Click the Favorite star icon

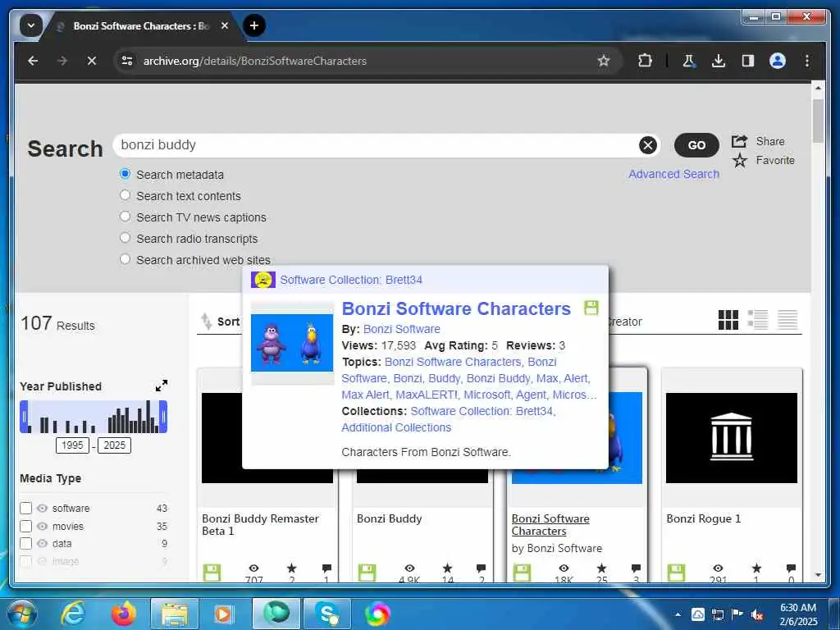(740, 160)
